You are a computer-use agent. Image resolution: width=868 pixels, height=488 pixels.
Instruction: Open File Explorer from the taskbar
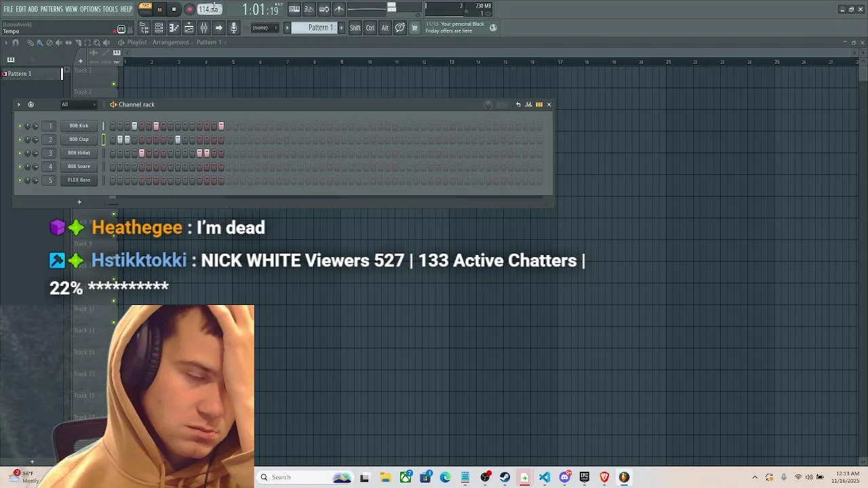(385, 477)
